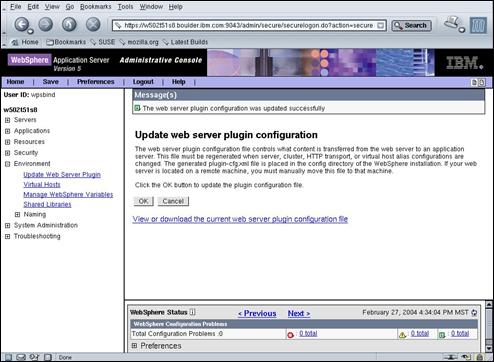
Task: Click the first page icon on the console menu bar
Action: [474, 82]
